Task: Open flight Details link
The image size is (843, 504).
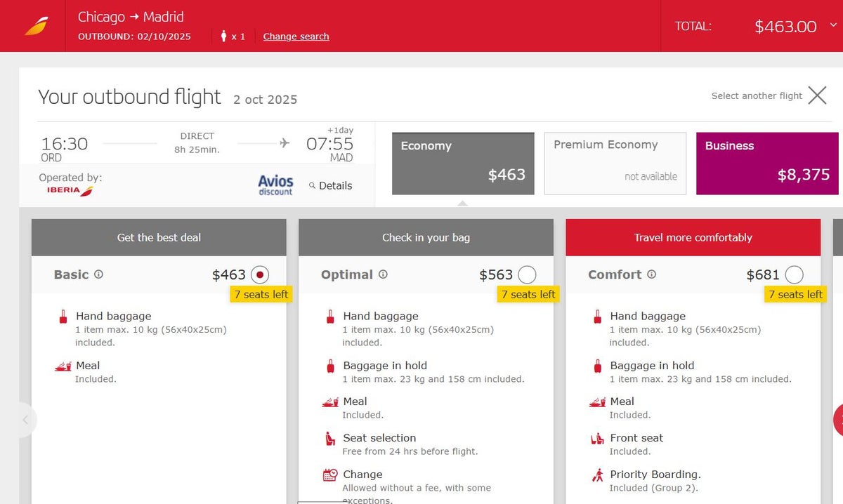Action: pos(335,186)
